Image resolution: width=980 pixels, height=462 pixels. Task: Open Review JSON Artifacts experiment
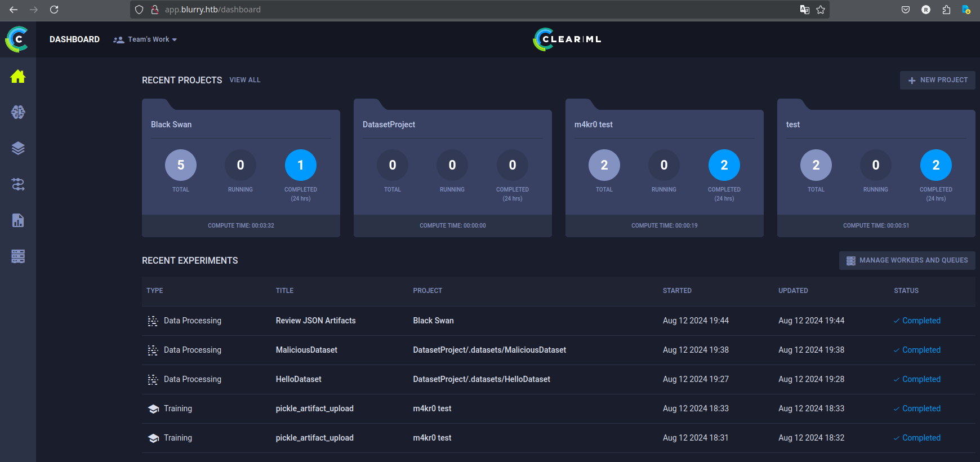point(316,321)
